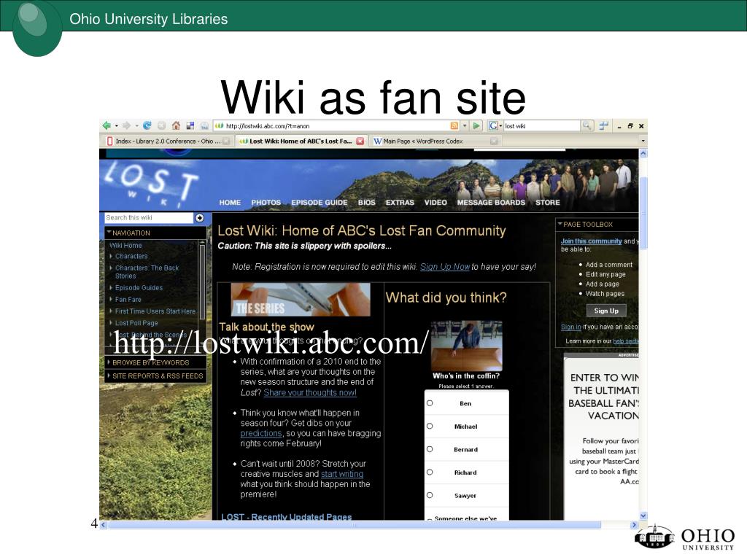747x560 pixels.
Task: Select the Bernard poll answer
Action: 430,449
